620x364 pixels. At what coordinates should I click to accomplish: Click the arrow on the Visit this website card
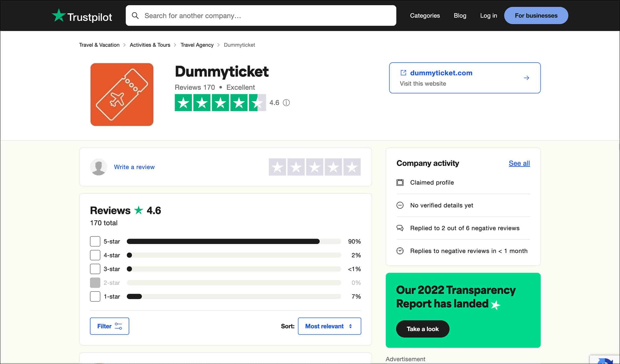527,78
